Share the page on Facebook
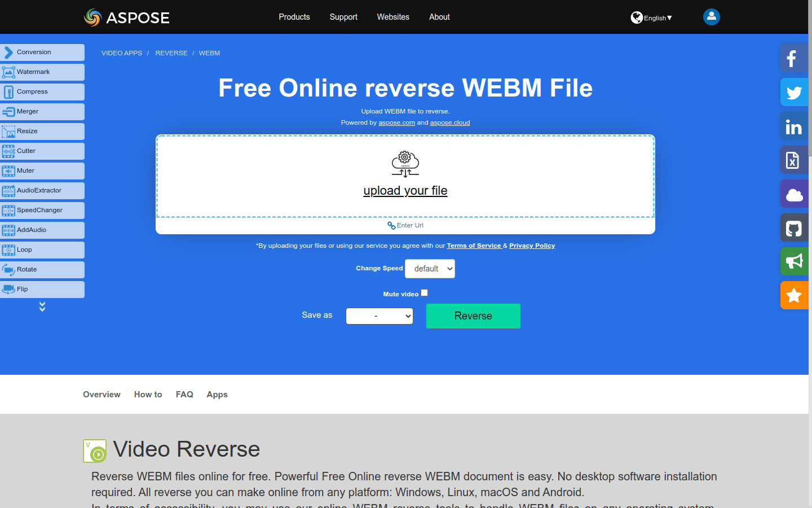The height and width of the screenshot is (508, 812). click(x=794, y=58)
